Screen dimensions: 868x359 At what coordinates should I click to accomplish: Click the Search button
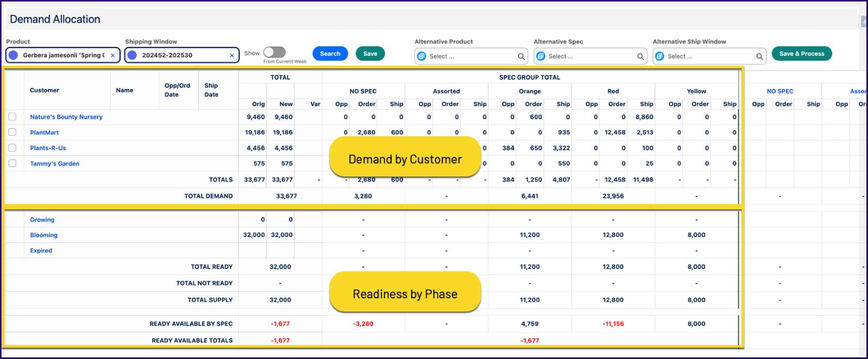click(x=330, y=54)
